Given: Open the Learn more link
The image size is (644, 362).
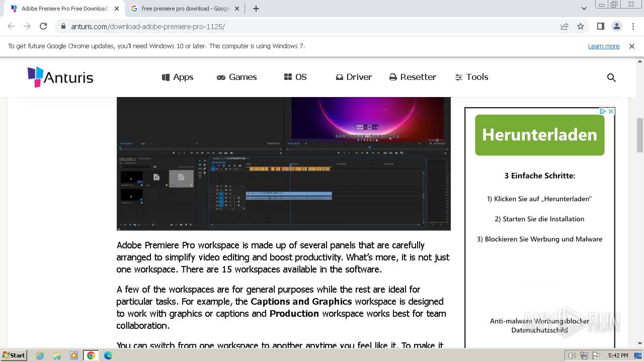Looking at the screenshot, I should [604, 46].
